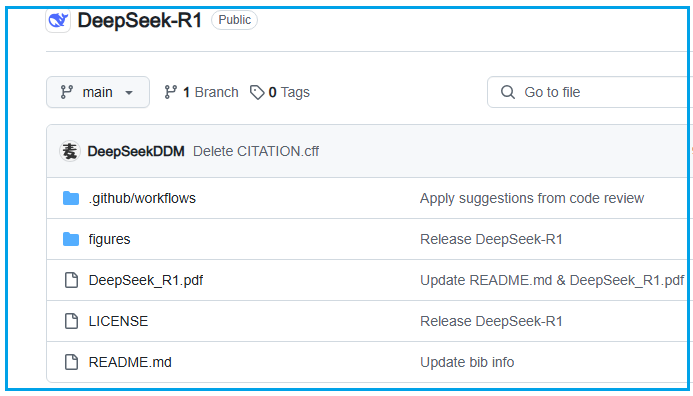View the 0 Tags link
The width and height of the screenshot is (693, 396).
(280, 92)
